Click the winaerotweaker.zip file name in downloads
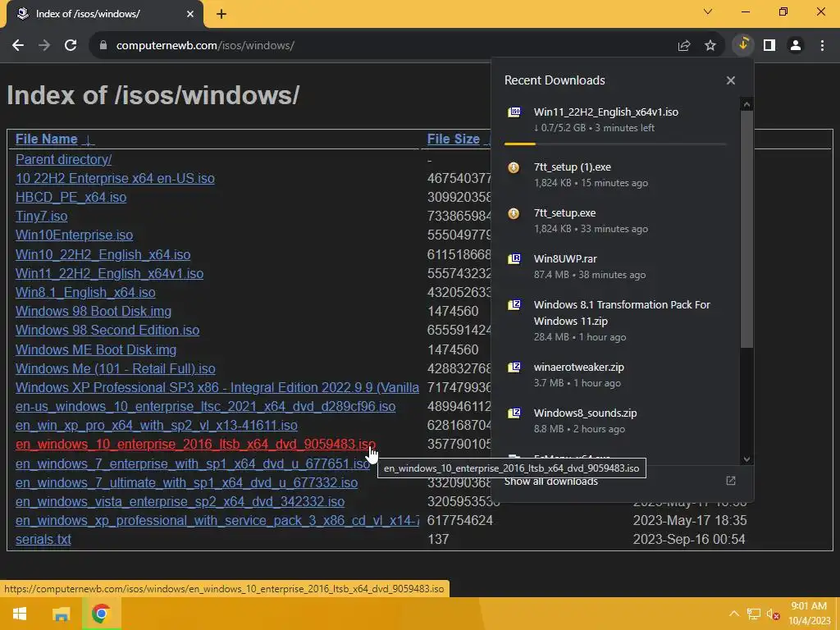The image size is (840, 630). click(578, 367)
